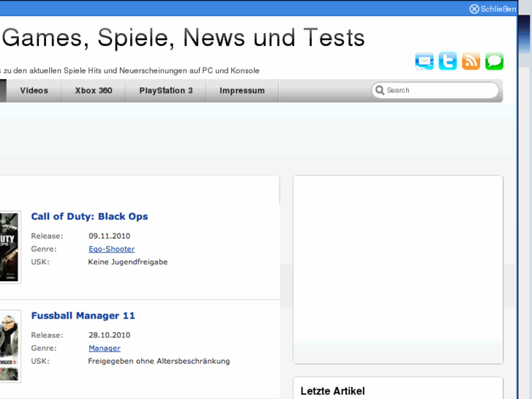Open the Videos menu tab
Image resolution: width=532 pixels, height=399 pixels.
34,91
